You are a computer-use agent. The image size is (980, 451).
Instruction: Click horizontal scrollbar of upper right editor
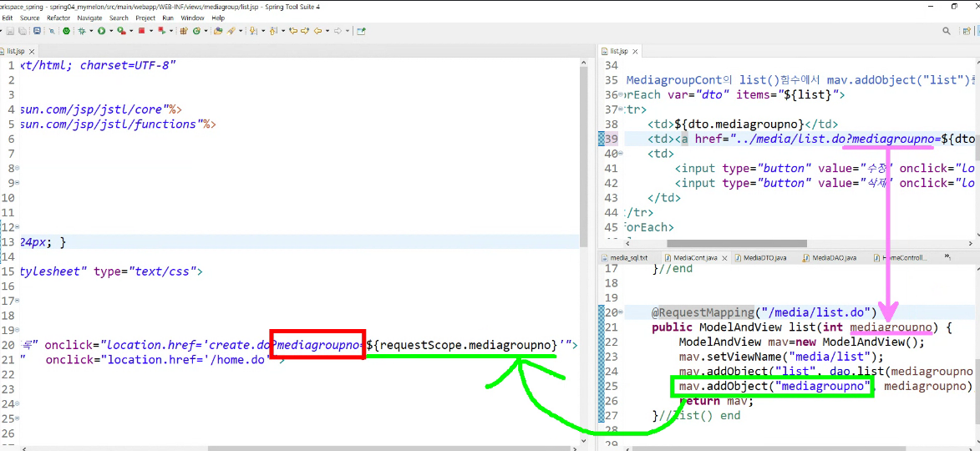click(736, 244)
